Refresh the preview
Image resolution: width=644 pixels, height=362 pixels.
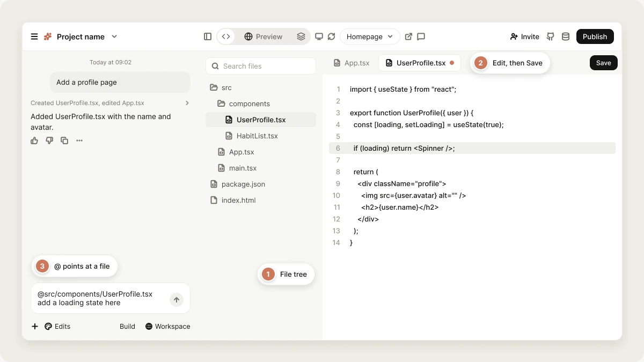[332, 36]
